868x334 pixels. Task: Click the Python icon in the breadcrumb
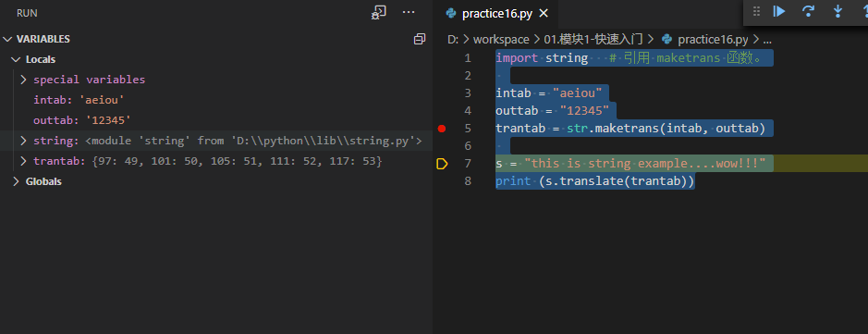click(x=667, y=40)
